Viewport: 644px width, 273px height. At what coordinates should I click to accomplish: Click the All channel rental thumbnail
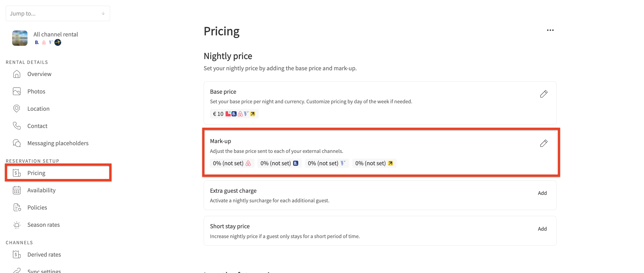[x=20, y=38]
